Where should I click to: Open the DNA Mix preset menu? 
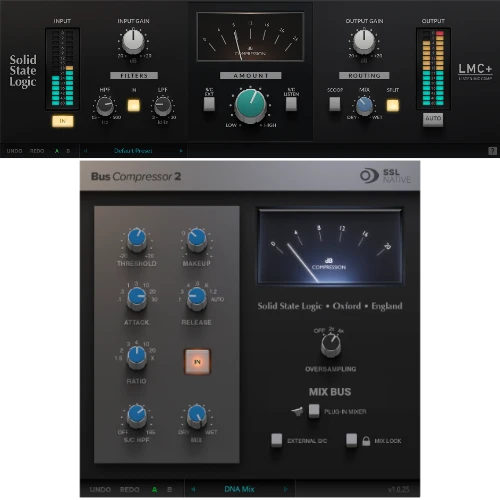click(239, 489)
